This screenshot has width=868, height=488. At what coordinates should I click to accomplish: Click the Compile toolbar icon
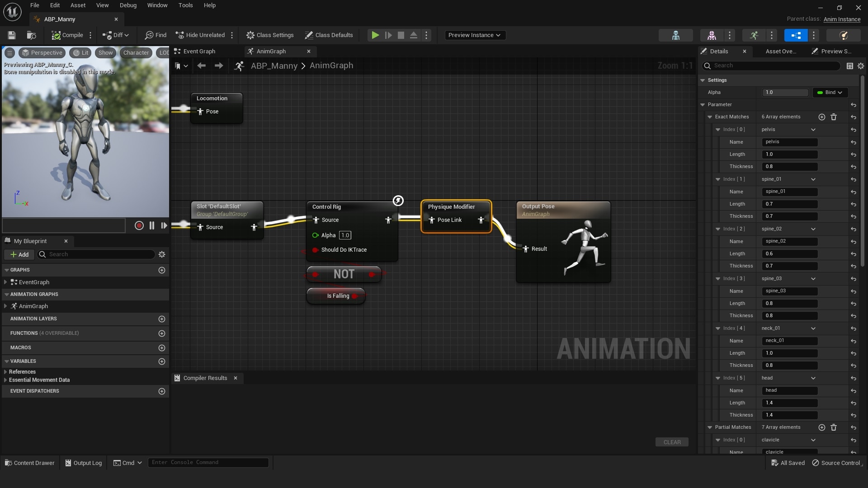(56, 35)
